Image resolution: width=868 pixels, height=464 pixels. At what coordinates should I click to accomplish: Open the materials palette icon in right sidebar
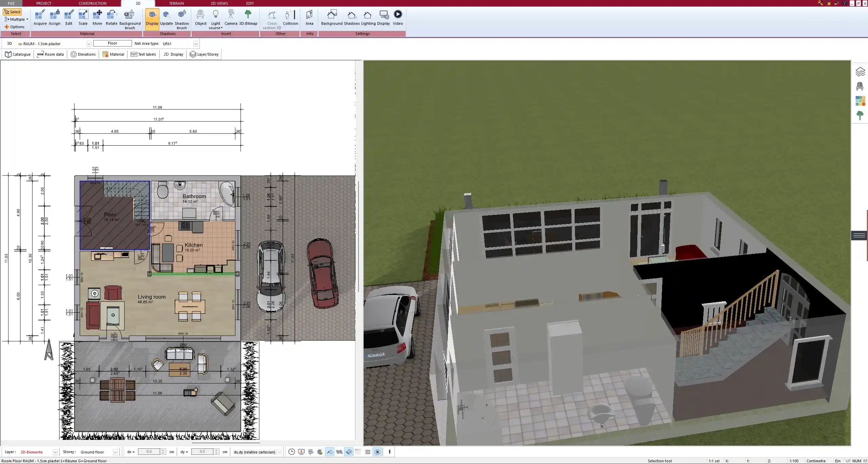pos(860,101)
